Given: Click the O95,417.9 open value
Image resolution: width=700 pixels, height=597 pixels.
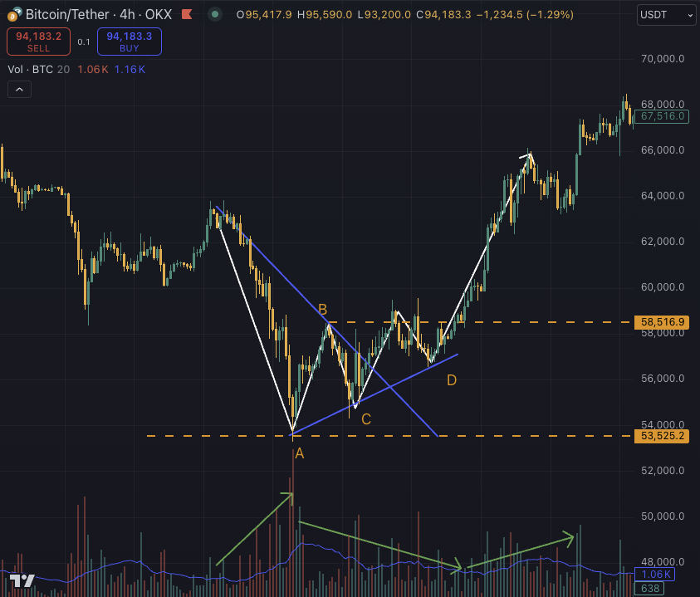Looking at the screenshot, I should pyautogui.click(x=264, y=15).
